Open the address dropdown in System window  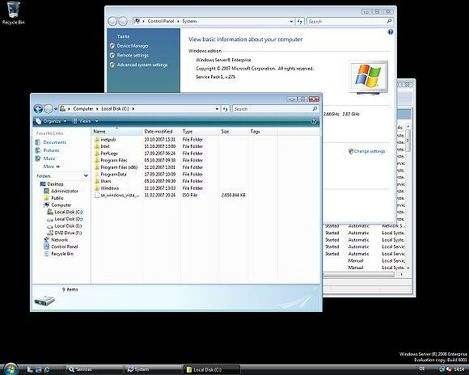(291, 21)
